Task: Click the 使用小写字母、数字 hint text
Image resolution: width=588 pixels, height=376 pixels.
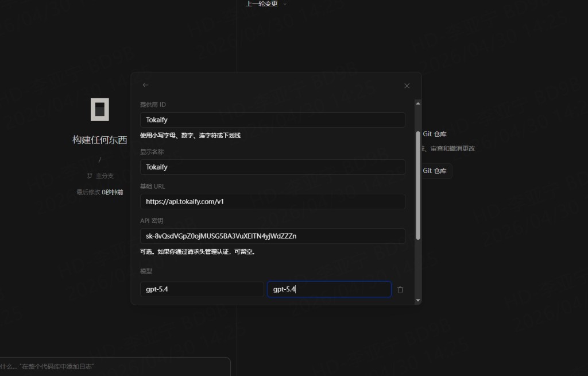Action: pyautogui.click(x=190, y=135)
